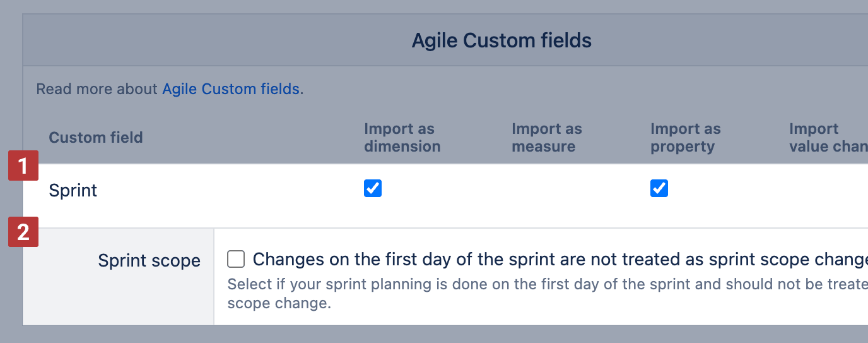This screenshot has width=868, height=343.
Task: Click the Agile Custom fields section title
Action: tap(501, 41)
